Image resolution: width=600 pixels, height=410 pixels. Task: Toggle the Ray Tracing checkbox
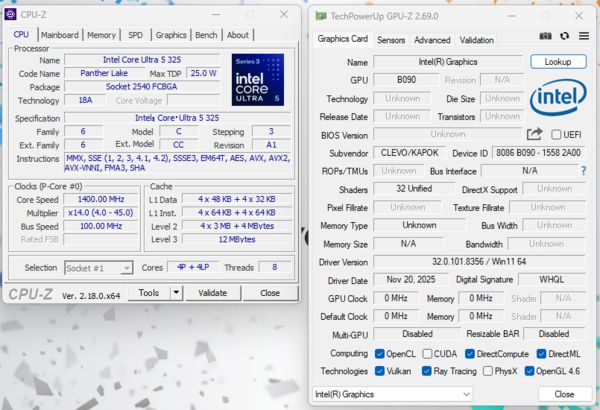click(x=427, y=371)
